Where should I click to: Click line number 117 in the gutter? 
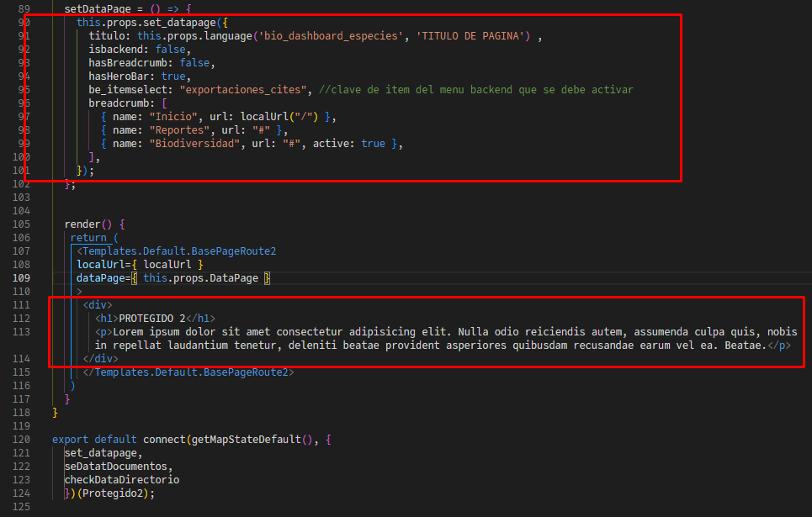pos(21,399)
